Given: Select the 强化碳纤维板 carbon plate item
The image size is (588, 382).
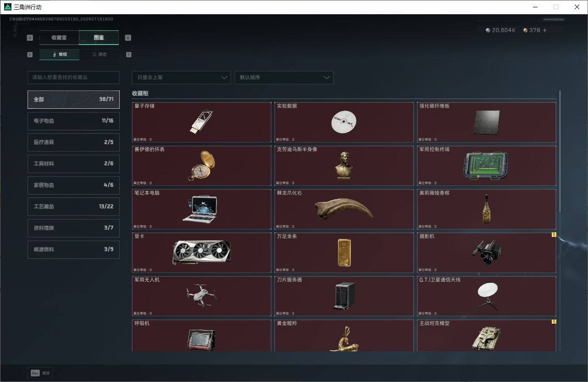Looking at the screenshot, I should (487, 122).
